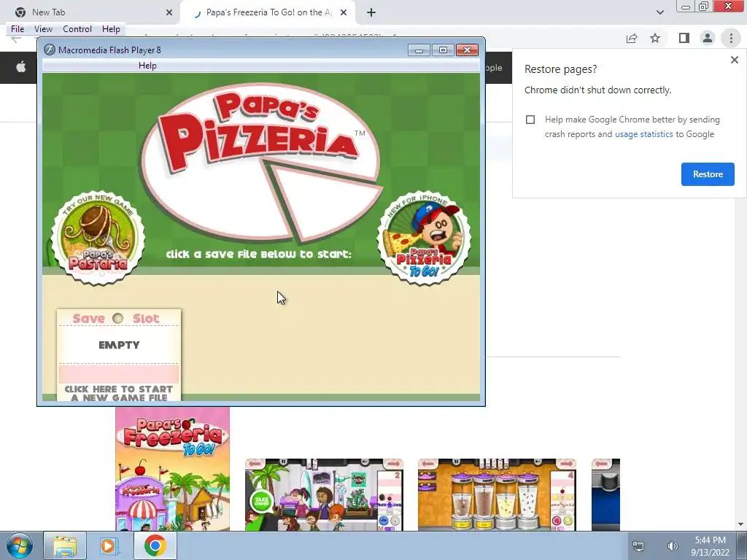
Task: Open Windows Media Player from taskbar
Action: (x=109, y=545)
